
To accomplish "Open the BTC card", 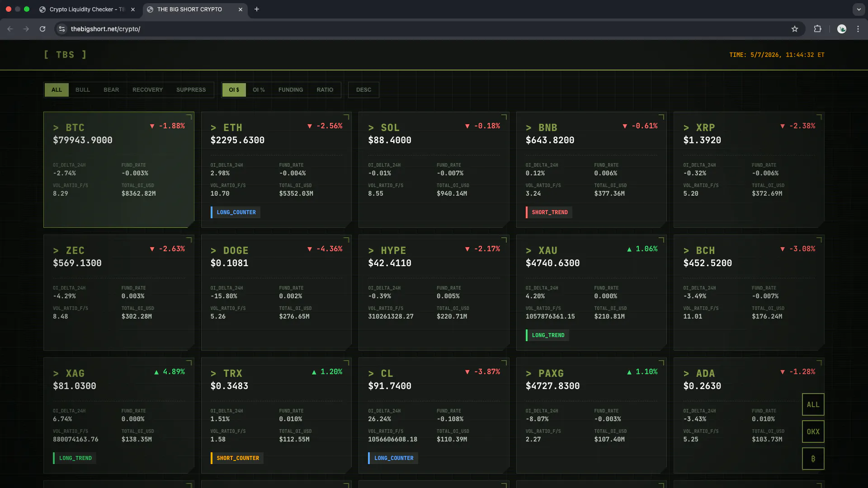I will (x=119, y=169).
